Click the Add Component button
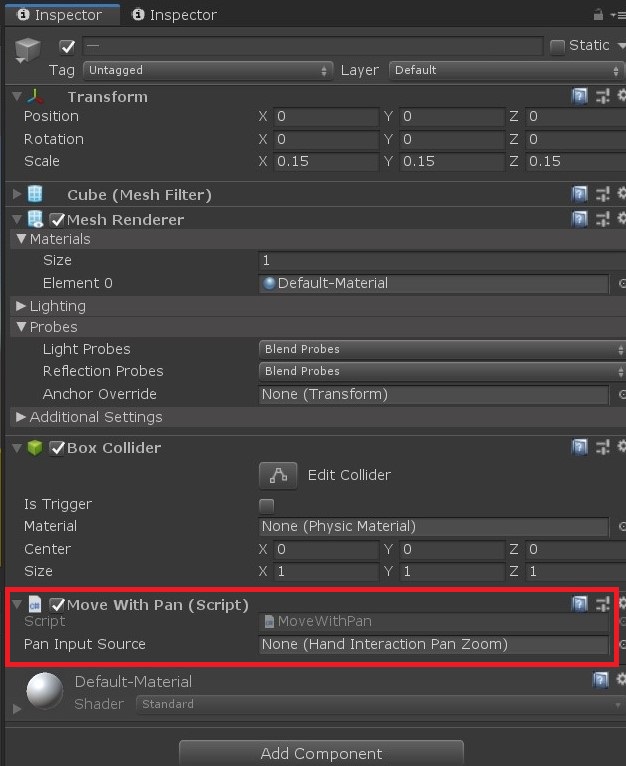The width and height of the screenshot is (626, 766). (x=321, y=753)
